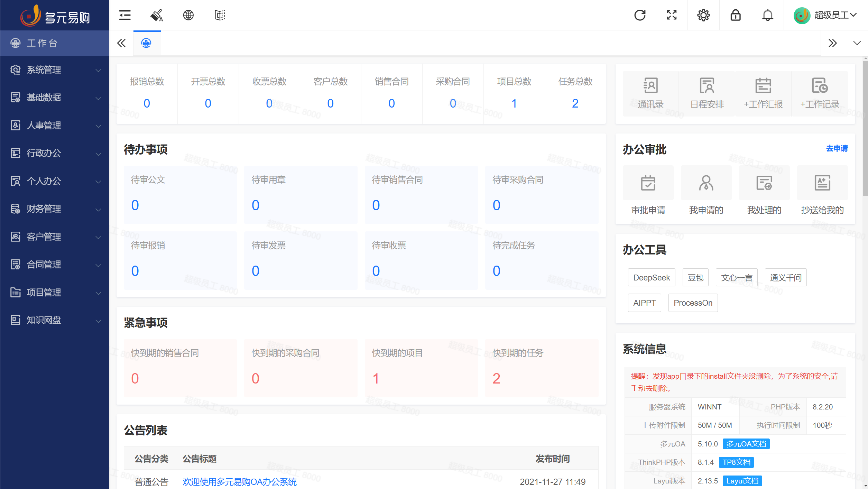Open the DeepSeek tool button

tap(652, 278)
